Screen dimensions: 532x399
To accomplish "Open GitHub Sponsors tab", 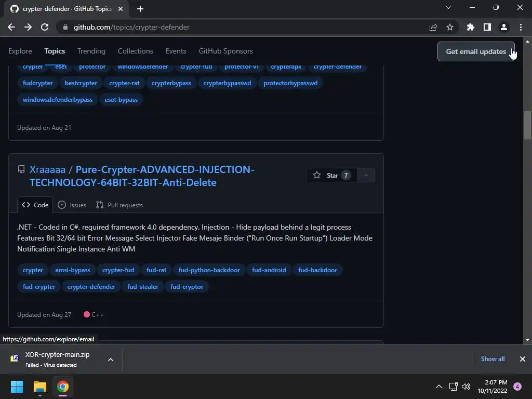I will 225,51.
